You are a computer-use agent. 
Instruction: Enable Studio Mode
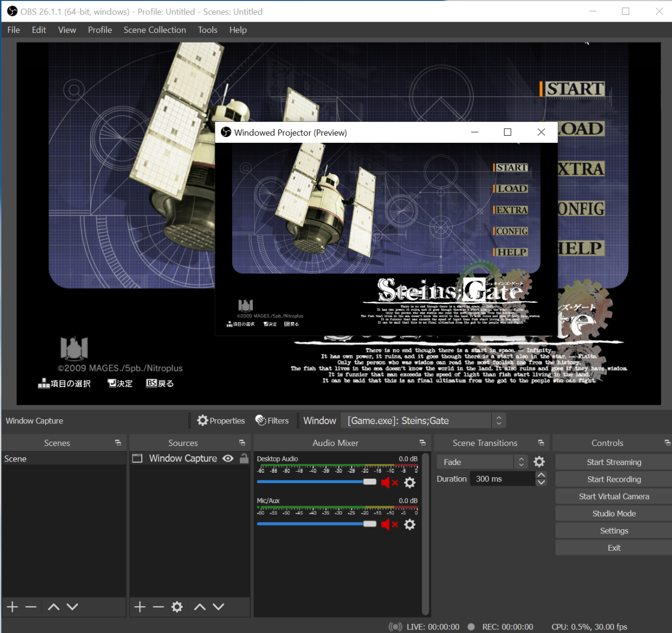pos(614,513)
